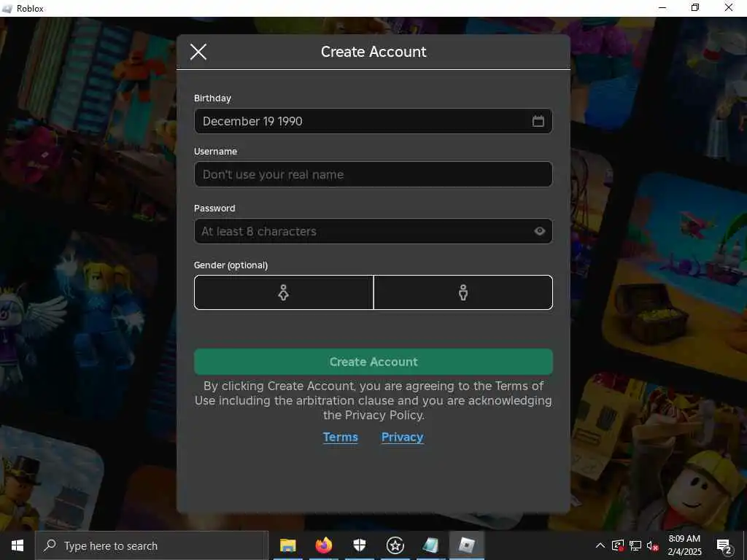The height and width of the screenshot is (560, 747).
Task: Toggle password visibility eye icon
Action: pos(539,231)
